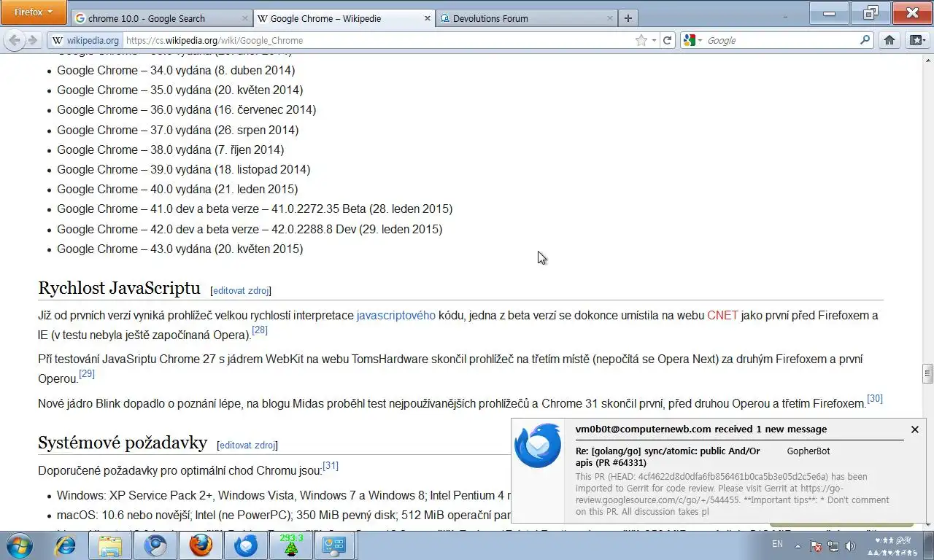Select the Google Chrome – Wikipedie tab

coord(344,18)
